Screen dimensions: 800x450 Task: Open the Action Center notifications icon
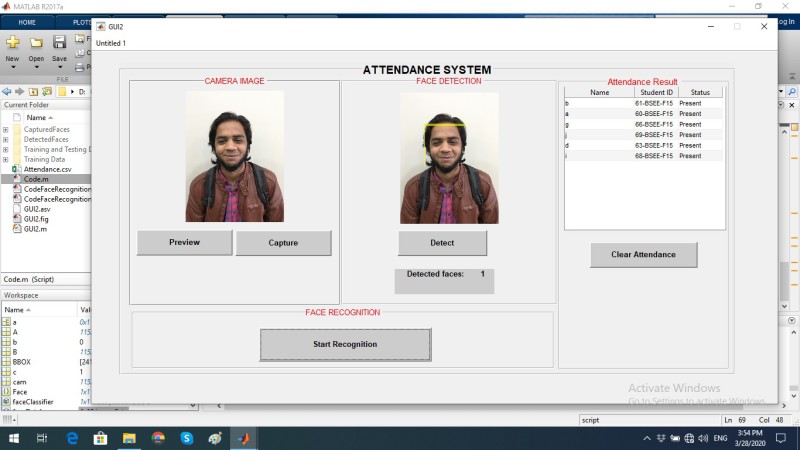(781, 438)
